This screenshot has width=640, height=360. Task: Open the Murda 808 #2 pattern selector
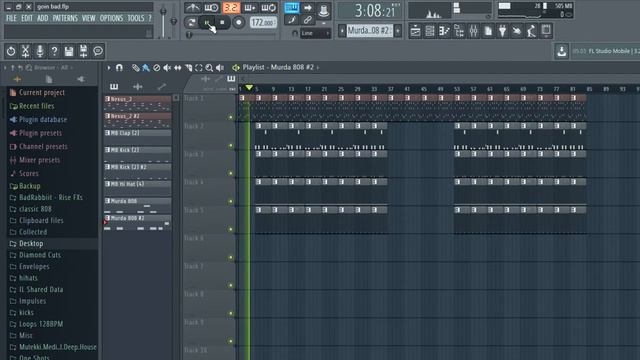point(369,31)
